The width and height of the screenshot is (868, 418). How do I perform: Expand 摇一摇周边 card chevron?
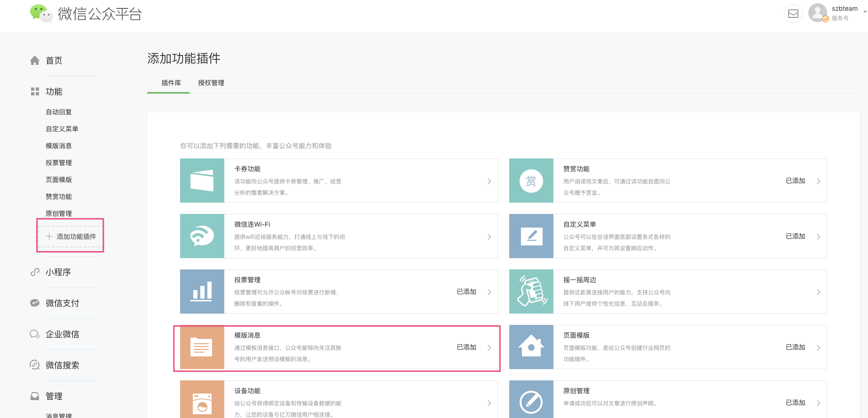818,292
